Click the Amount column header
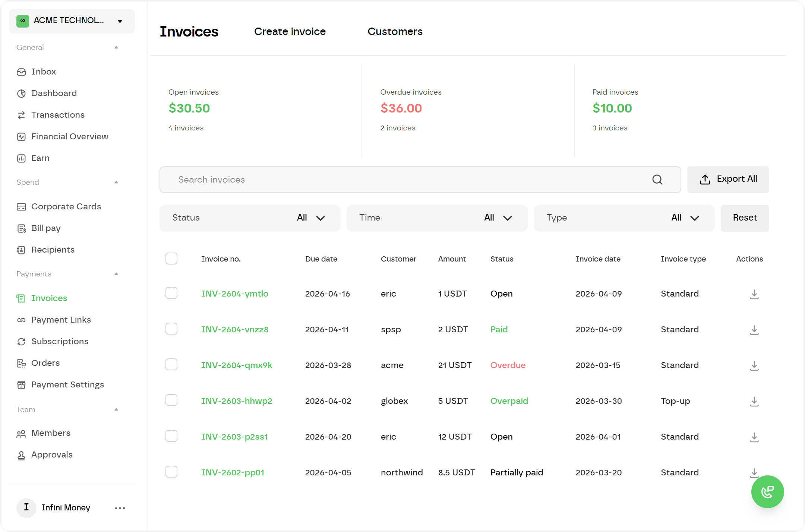Screen dimensions: 805x532 click(x=452, y=259)
